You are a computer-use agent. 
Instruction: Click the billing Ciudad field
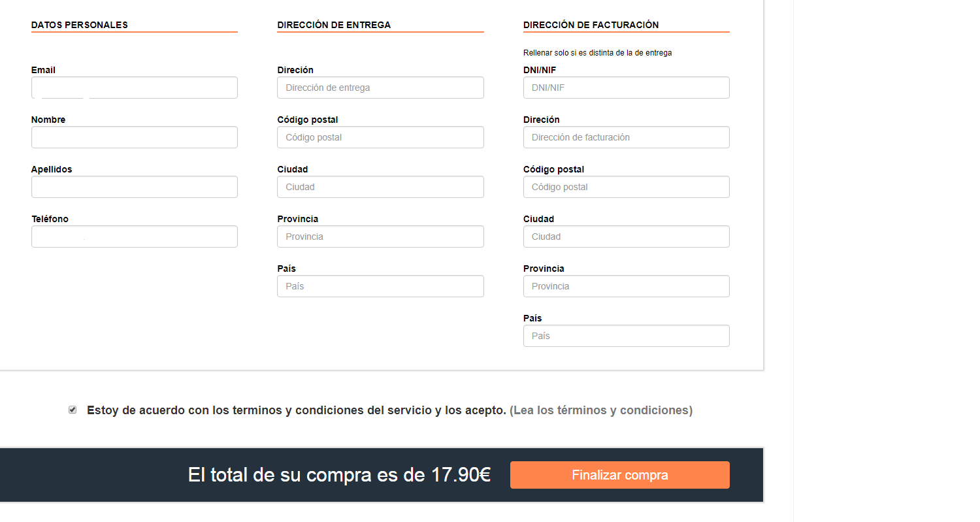(x=627, y=237)
